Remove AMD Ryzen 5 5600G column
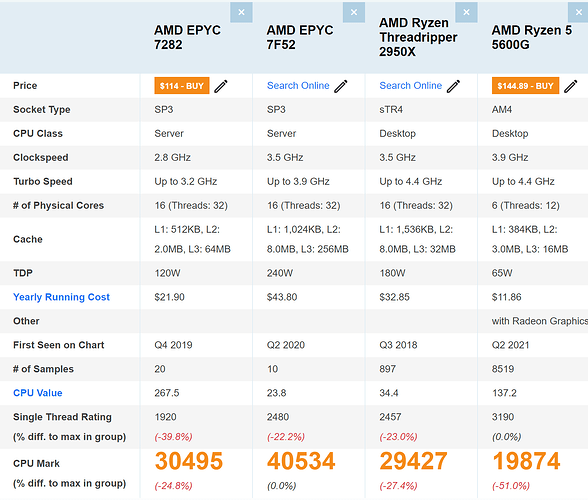This screenshot has width=588, height=500. pyautogui.click(x=578, y=12)
